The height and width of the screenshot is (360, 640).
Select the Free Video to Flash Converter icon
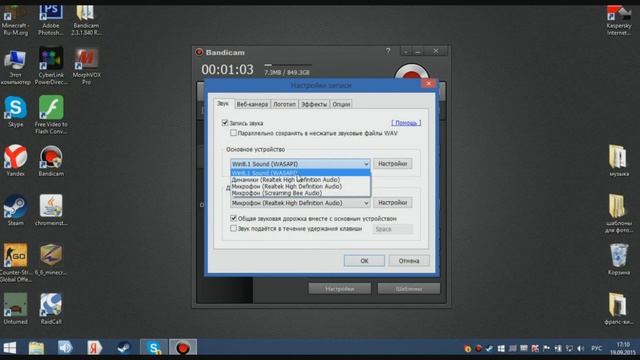pyautogui.click(x=51, y=115)
